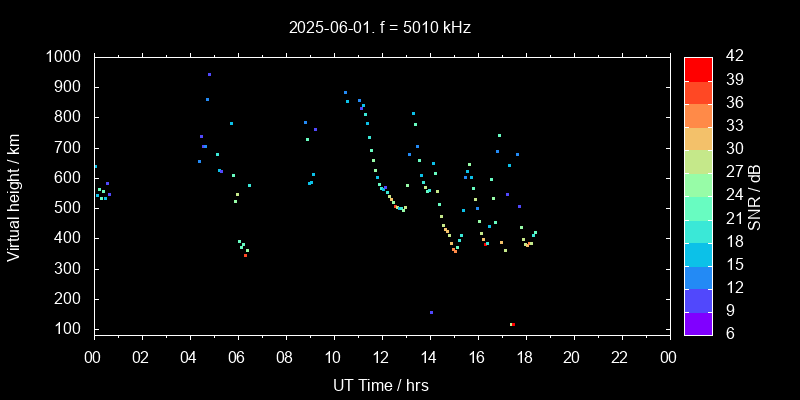Click the 08 tick on the time axis
The width and height of the screenshot is (800, 400).
[285, 357]
